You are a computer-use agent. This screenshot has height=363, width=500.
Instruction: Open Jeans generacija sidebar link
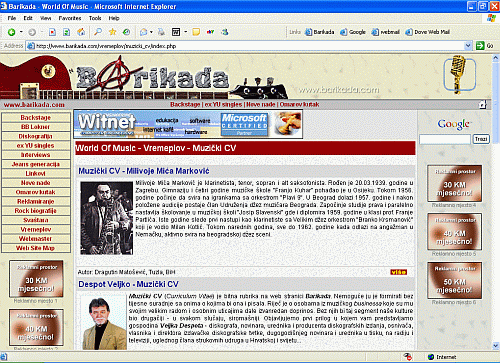(36, 164)
